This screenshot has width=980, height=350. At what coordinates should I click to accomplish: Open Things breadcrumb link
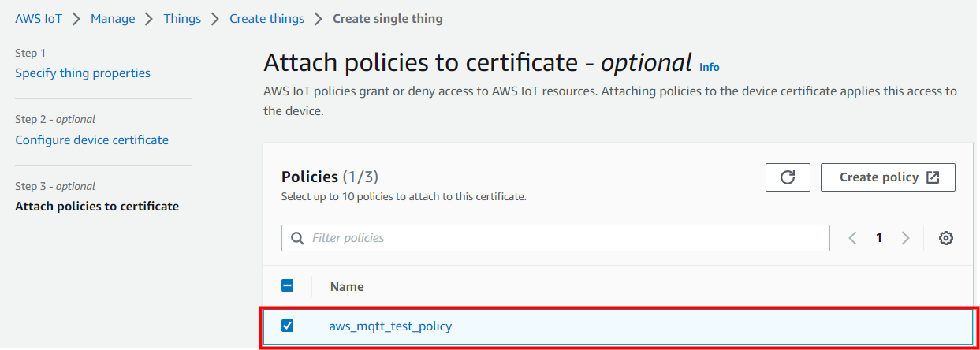(x=182, y=18)
